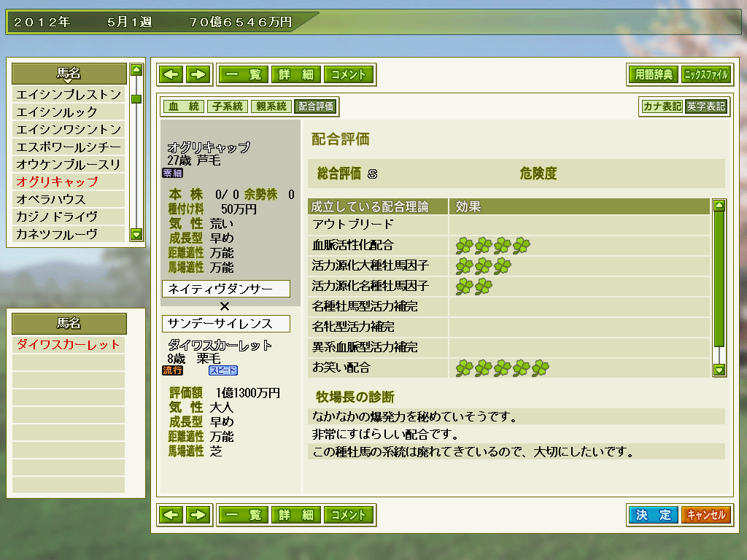The image size is (747, 560).
Task: Click the 危険度 label
Action: coord(538,174)
